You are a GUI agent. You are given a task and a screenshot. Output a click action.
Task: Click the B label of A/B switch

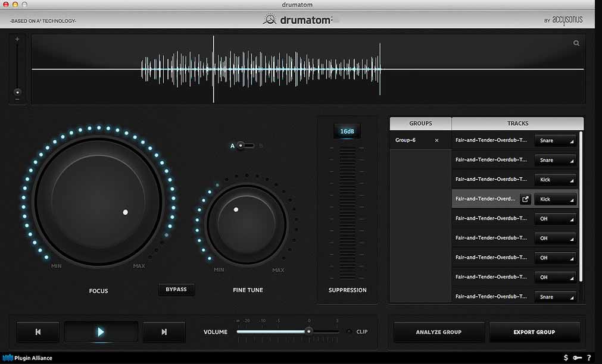[261, 146]
